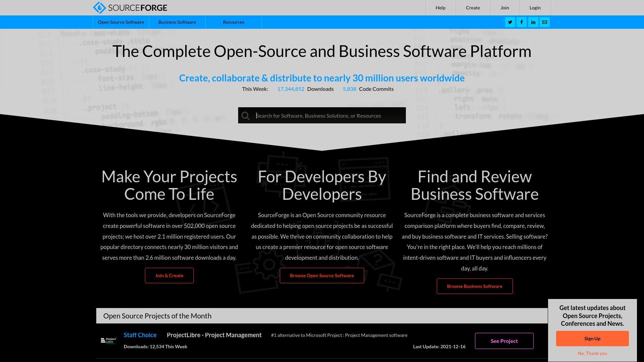Open the Open Source Software menu

click(x=121, y=22)
